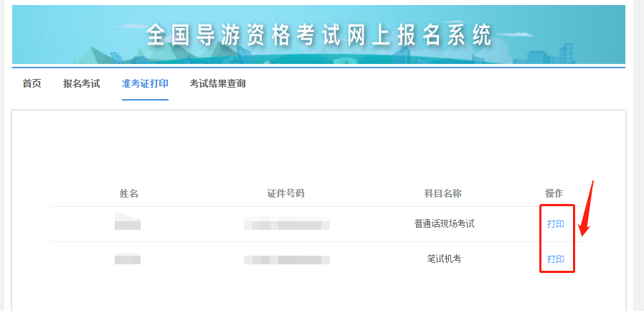Image resolution: width=644 pixels, height=311 pixels.
Task: Go to the 考试结果查询 tab
Action: coord(218,83)
